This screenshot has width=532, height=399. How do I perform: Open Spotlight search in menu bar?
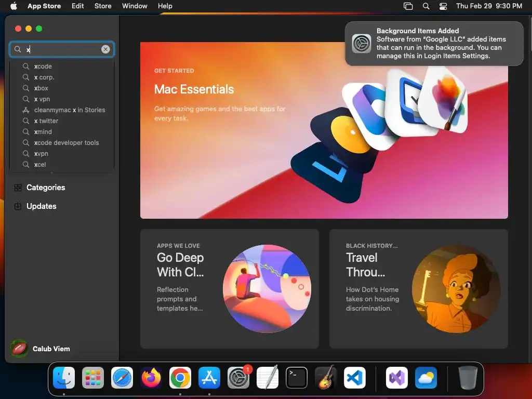tap(426, 6)
